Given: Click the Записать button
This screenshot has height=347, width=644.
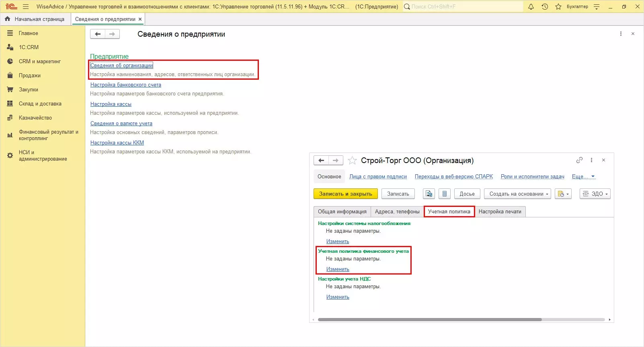Looking at the screenshot, I should click(398, 194).
